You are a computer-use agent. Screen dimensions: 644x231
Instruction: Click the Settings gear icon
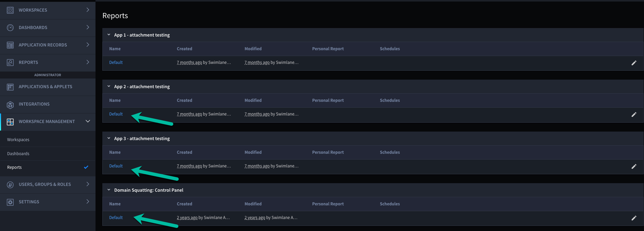pos(10,202)
